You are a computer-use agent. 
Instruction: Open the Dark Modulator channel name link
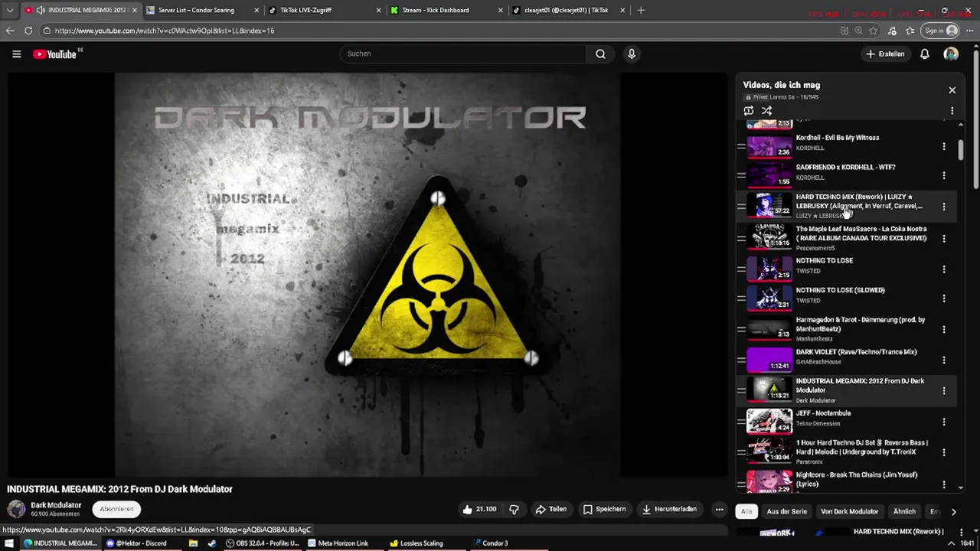56,505
